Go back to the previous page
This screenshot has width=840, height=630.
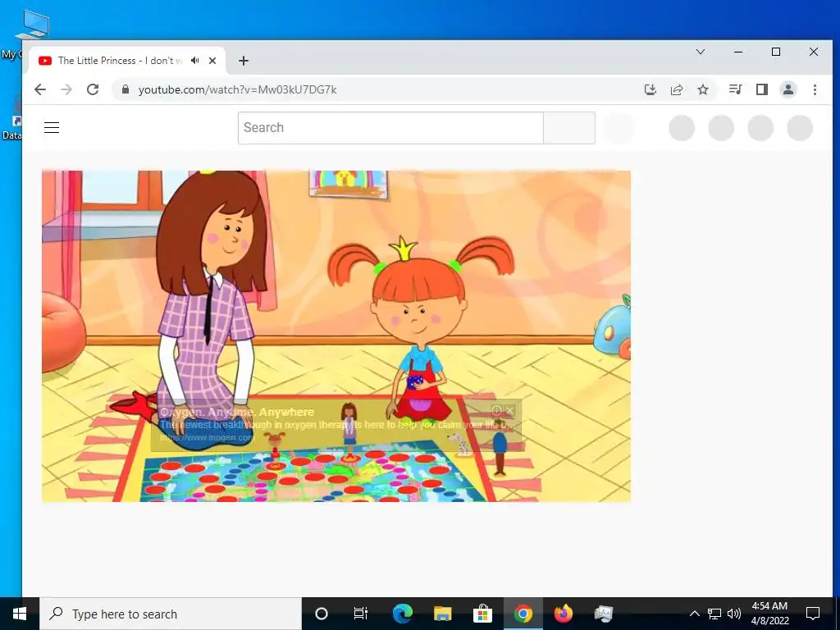[40, 89]
